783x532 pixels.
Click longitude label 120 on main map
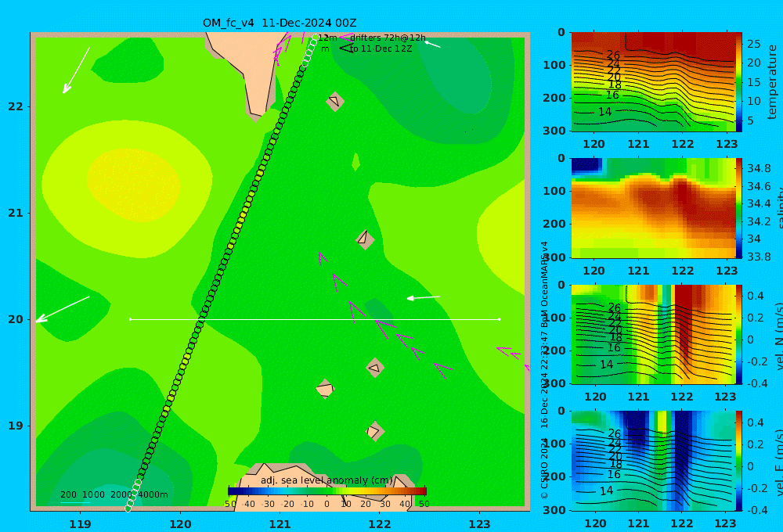(180, 524)
